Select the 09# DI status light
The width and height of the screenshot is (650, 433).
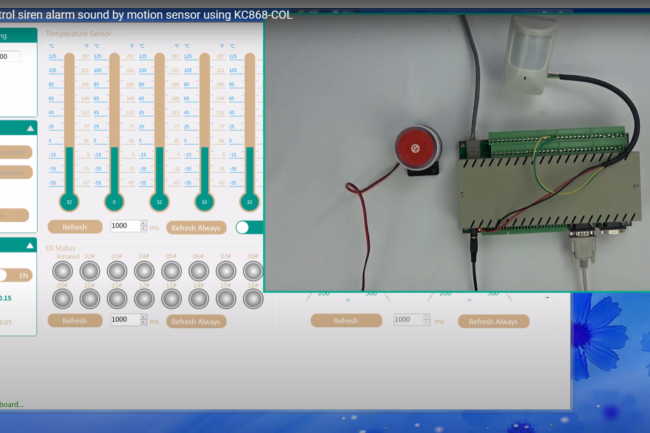62,298
